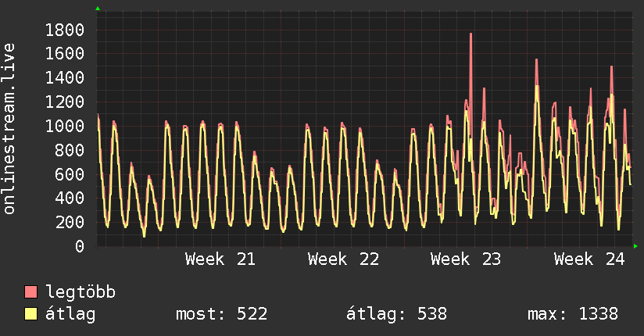Screen dimensions: 644x336
Task: Click the yellow átlag legend swatch
Action: [30, 314]
